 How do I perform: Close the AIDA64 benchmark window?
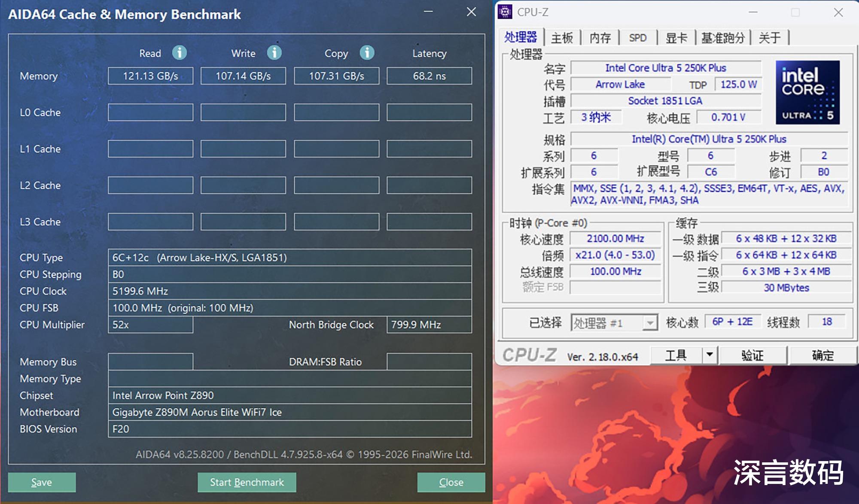471,12
